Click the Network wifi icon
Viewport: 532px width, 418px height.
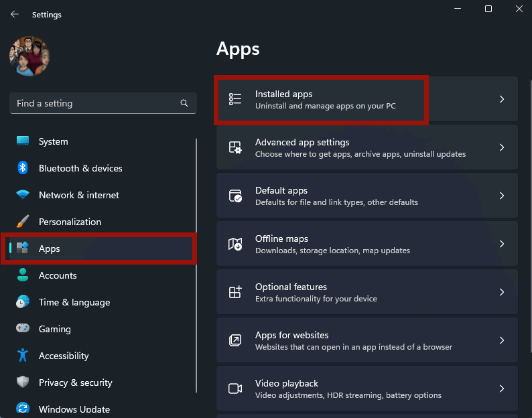tap(23, 194)
